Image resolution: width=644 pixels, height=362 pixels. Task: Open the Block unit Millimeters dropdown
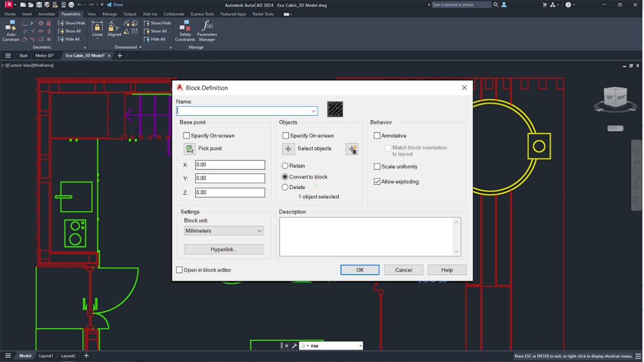pyautogui.click(x=224, y=231)
